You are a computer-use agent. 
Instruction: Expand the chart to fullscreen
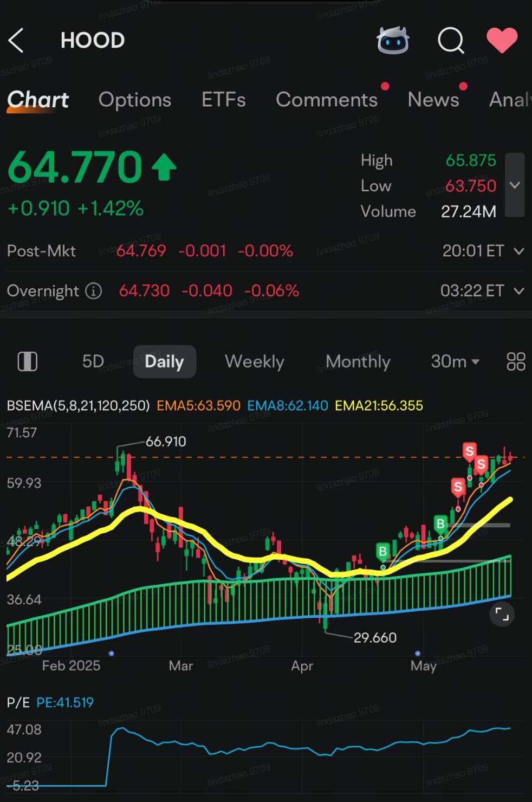pyautogui.click(x=502, y=615)
